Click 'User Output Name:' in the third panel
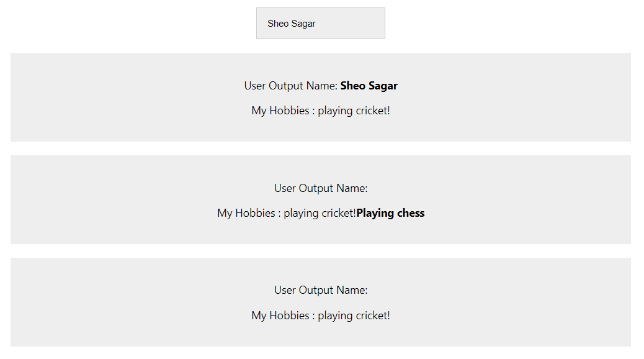The width and height of the screenshot is (644, 359). 320,290
